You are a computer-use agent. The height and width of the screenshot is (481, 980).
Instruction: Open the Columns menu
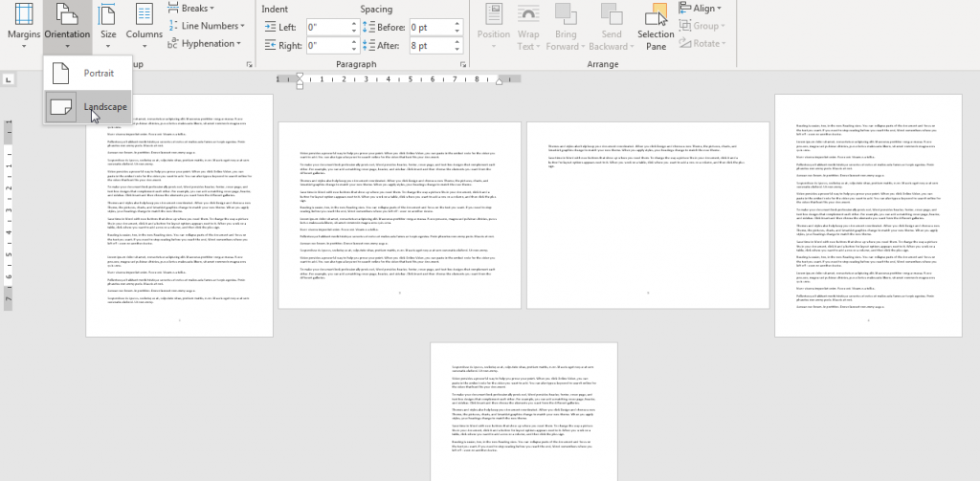point(145,24)
